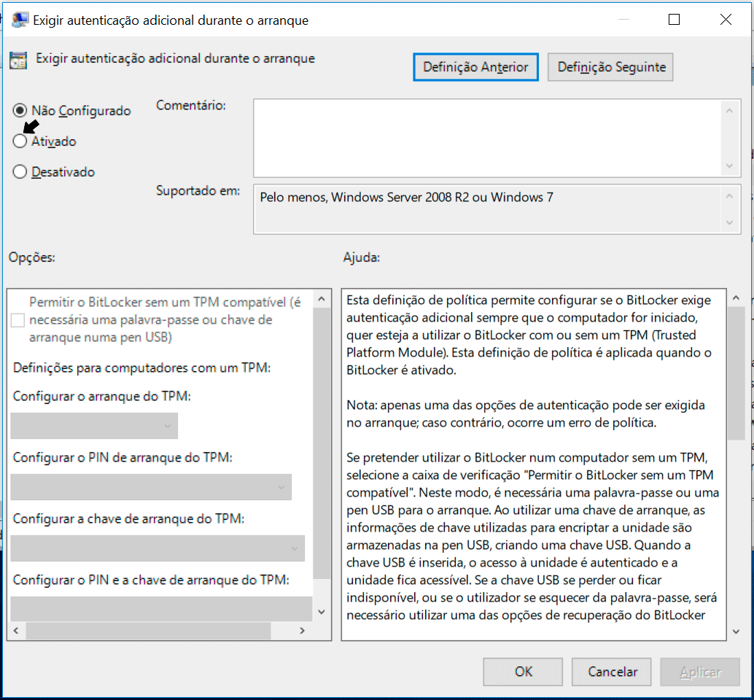The height and width of the screenshot is (700, 754).
Task: Click the "Suportado em:" label
Action: click(198, 191)
